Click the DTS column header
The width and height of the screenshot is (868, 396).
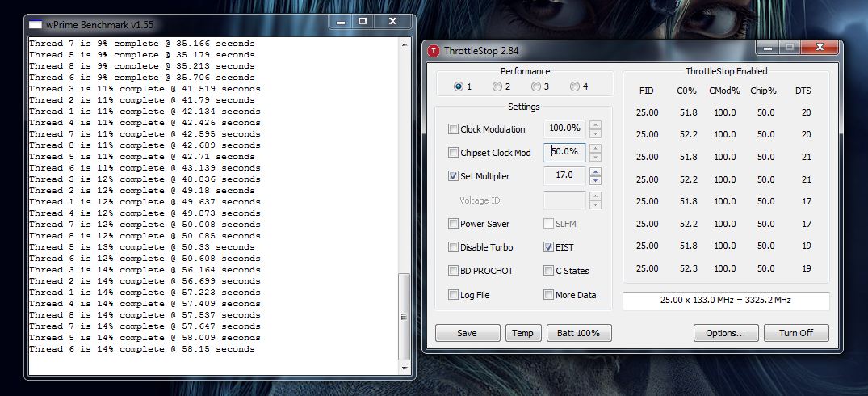tap(803, 91)
